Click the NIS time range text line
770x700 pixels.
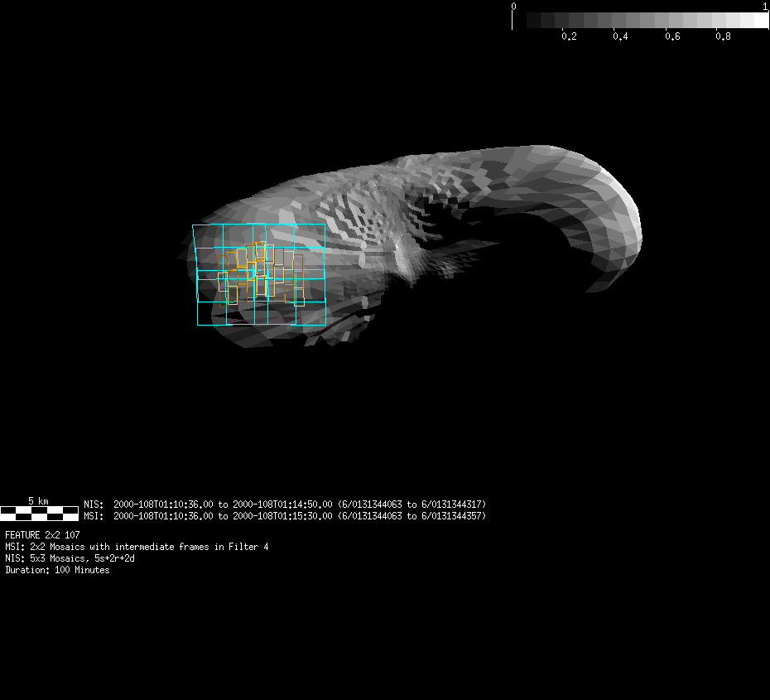tap(285, 504)
